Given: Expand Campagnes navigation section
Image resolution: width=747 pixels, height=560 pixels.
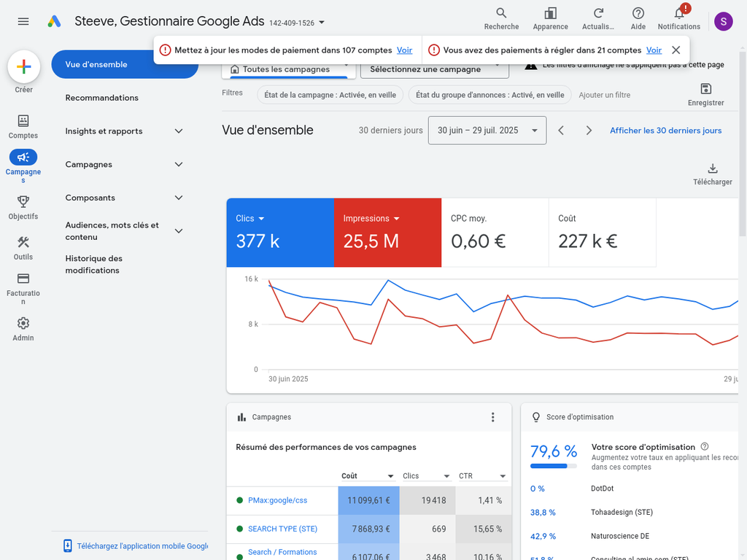Looking at the screenshot, I should pos(179,164).
